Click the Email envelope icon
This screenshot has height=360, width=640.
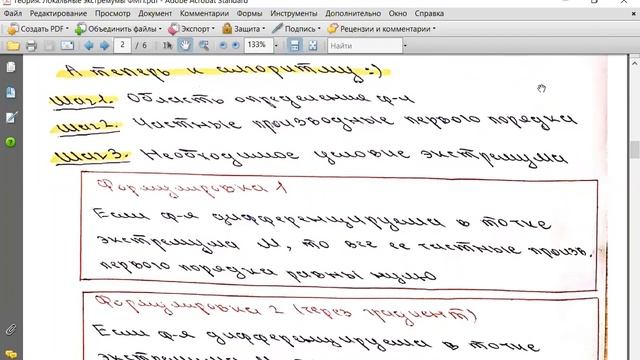67,45
